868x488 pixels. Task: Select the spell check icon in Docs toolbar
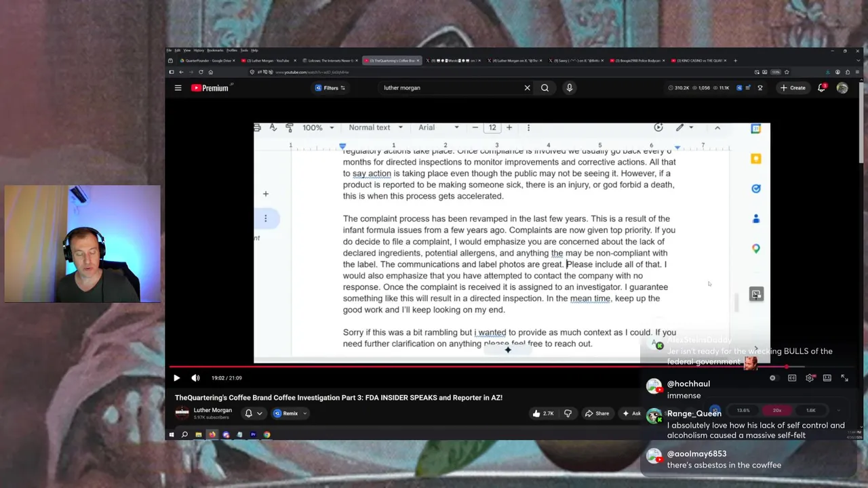(x=273, y=127)
